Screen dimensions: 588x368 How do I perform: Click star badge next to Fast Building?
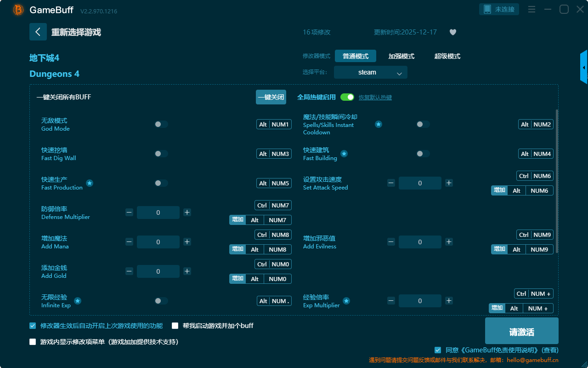click(x=344, y=154)
